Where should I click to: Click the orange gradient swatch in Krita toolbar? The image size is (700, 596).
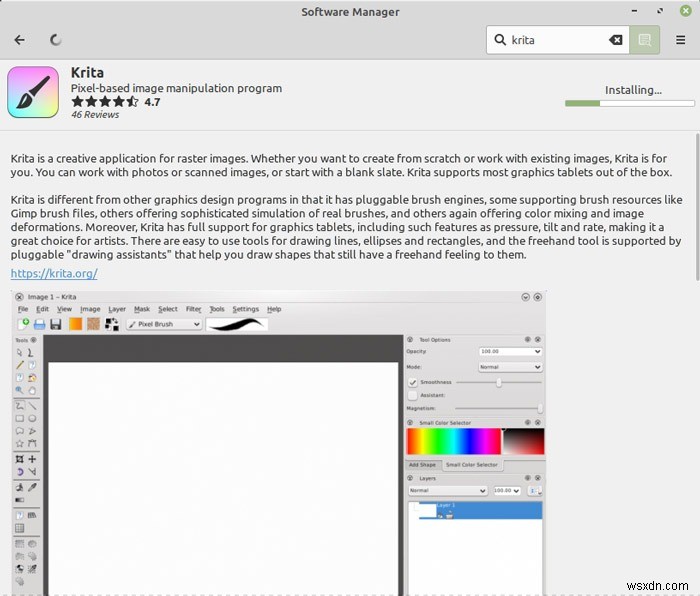(75, 324)
